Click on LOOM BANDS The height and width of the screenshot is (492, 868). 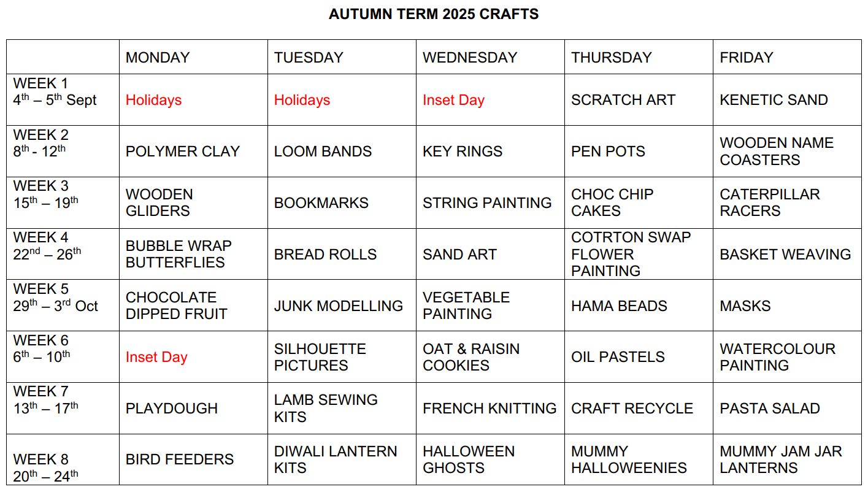(323, 152)
